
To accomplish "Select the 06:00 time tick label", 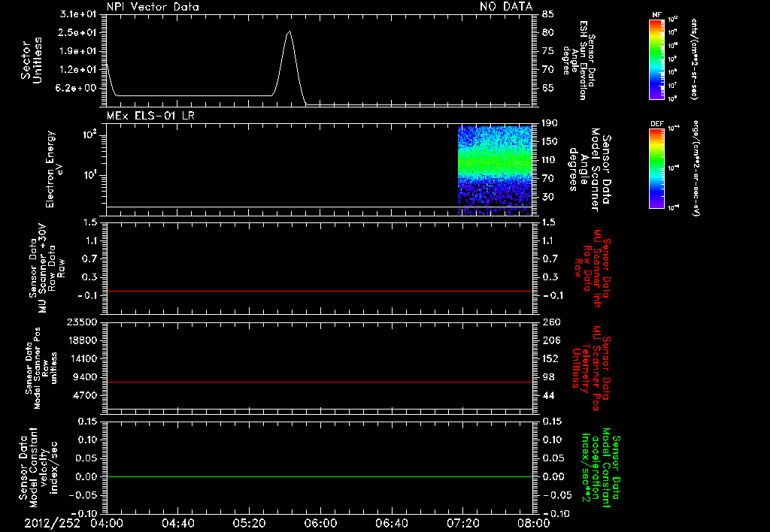I will [320, 523].
